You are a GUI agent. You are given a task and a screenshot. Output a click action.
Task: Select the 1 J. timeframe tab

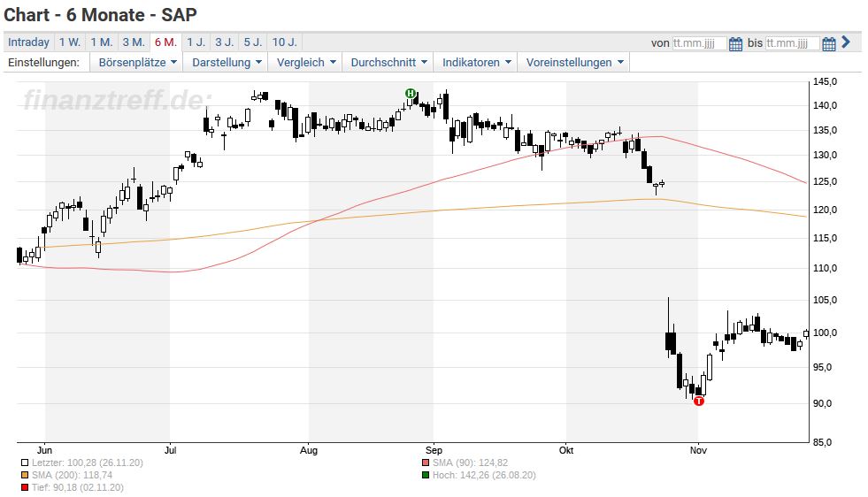[x=196, y=42]
